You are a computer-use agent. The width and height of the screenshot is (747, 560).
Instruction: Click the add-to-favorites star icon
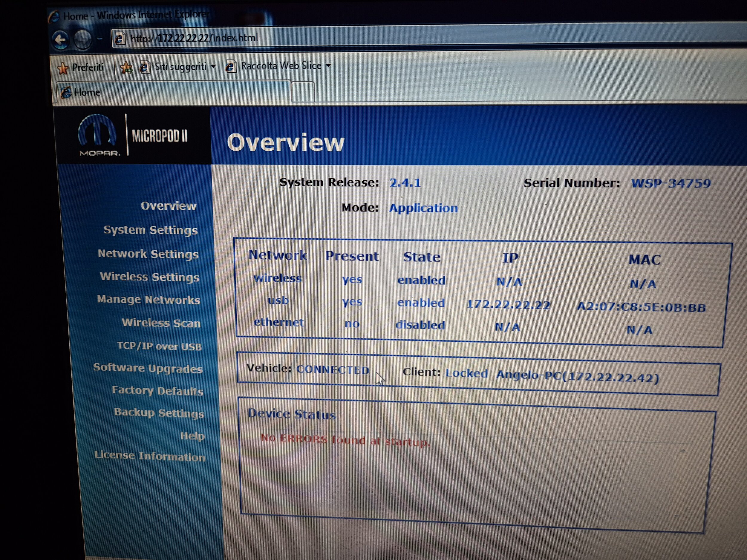126,68
